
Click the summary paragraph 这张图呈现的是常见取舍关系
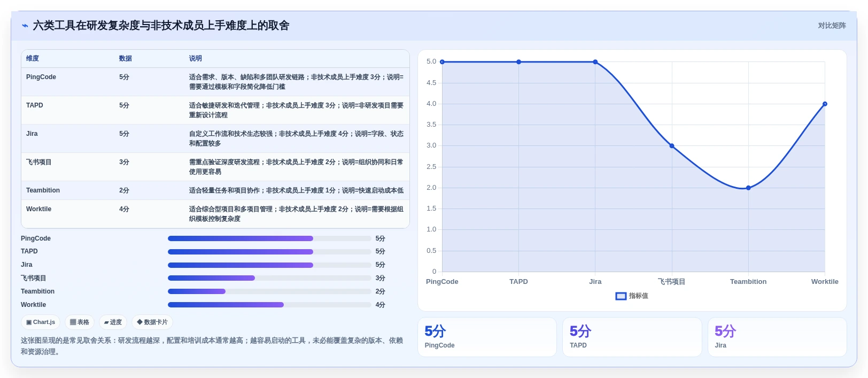[x=212, y=346]
